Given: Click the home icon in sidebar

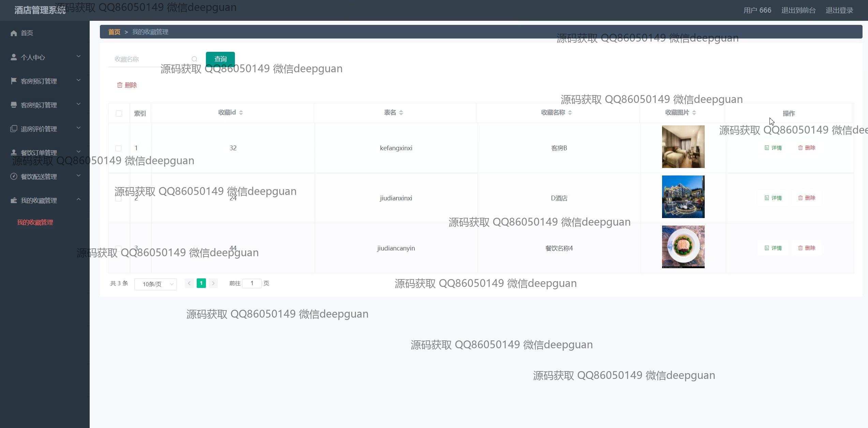Looking at the screenshot, I should [x=14, y=33].
